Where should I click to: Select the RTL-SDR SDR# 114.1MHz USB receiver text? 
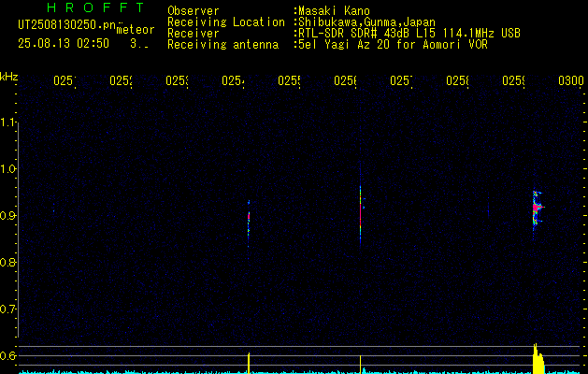[408, 34]
